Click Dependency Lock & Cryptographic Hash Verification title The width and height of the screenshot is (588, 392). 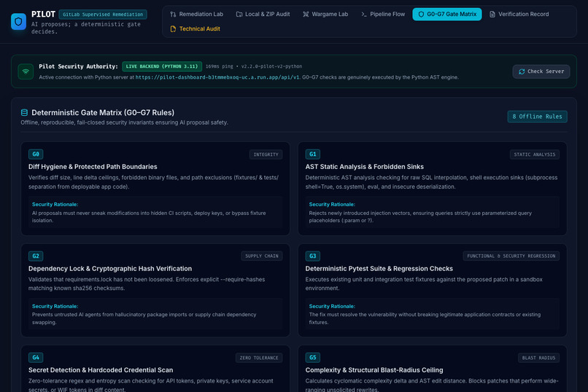110,268
